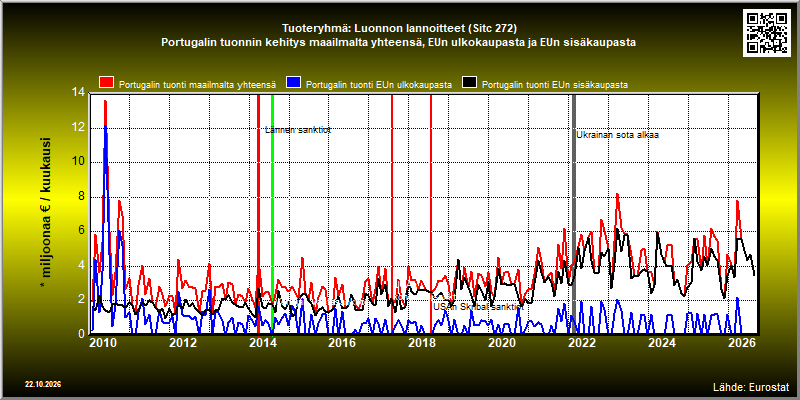Image resolution: width=800 pixels, height=400 pixels.
Task: Click the green vertical marker line near 2014
Action: coord(272,214)
